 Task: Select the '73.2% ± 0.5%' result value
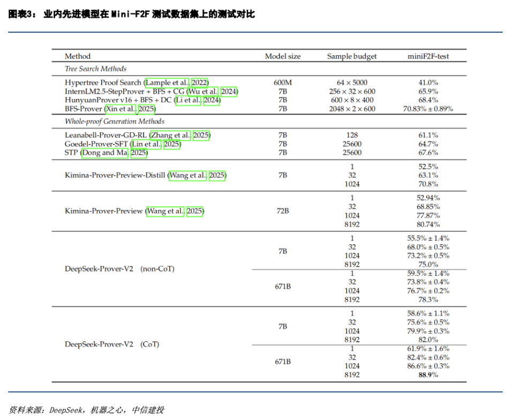(428, 256)
